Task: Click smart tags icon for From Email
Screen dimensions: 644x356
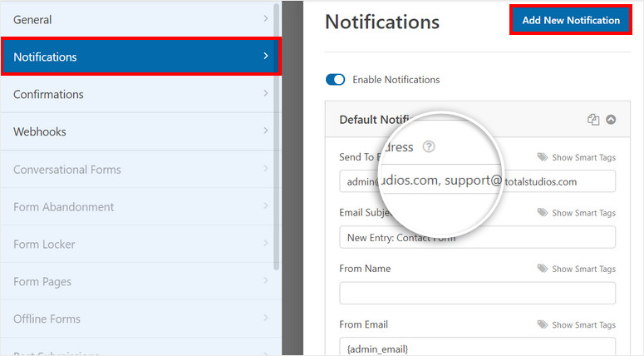Action: [x=543, y=324]
